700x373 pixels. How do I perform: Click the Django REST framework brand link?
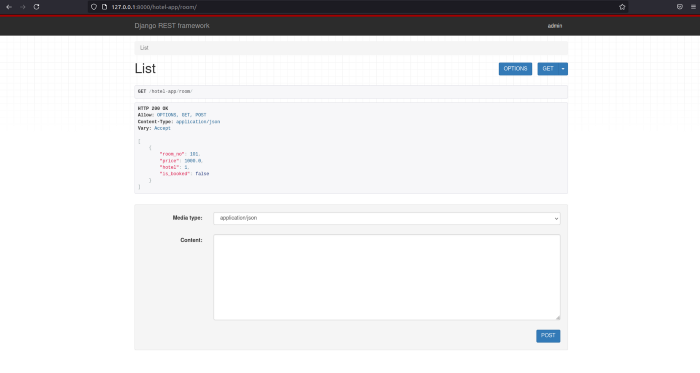point(172,26)
